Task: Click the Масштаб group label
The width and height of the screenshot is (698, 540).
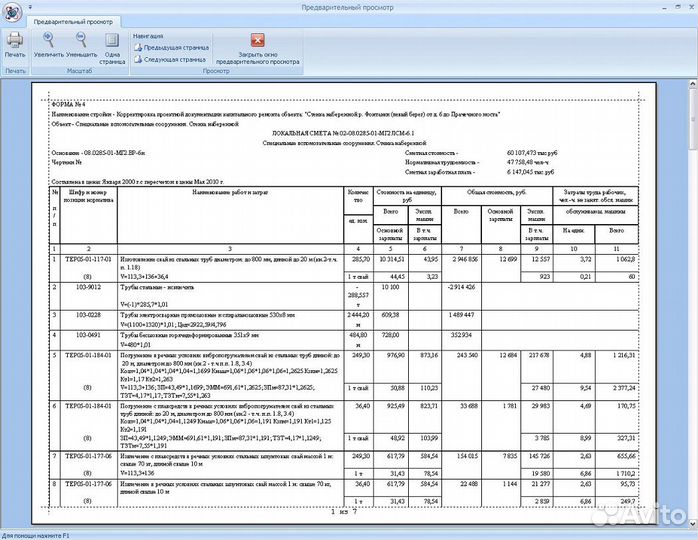Action: pos(79,71)
